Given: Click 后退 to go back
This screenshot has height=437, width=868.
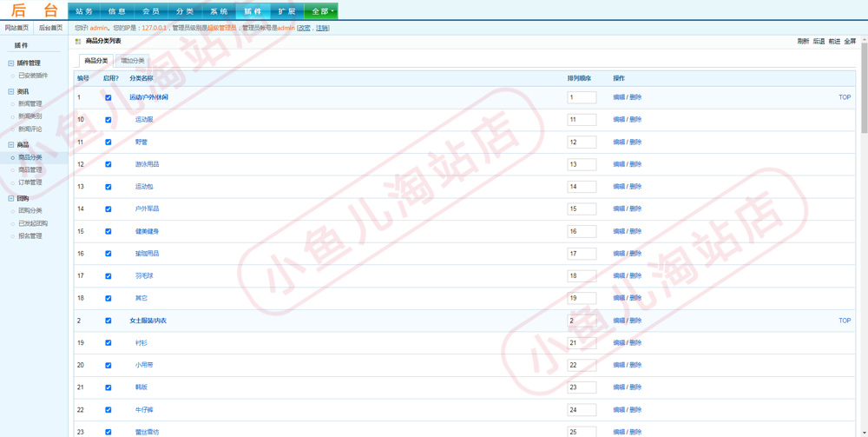Looking at the screenshot, I should (x=819, y=42).
